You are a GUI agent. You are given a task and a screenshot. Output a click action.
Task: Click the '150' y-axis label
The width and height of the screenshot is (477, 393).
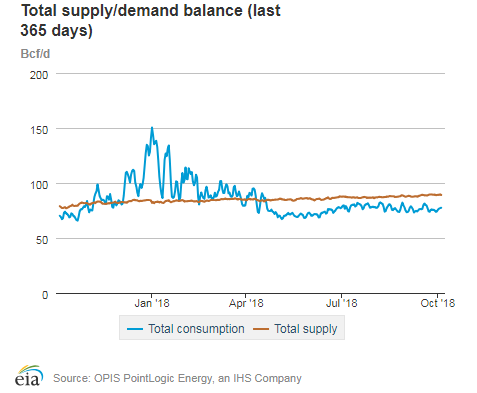pyautogui.click(x=39, y=130)
